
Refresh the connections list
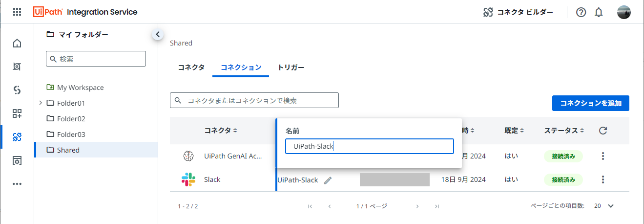point(603,131)
